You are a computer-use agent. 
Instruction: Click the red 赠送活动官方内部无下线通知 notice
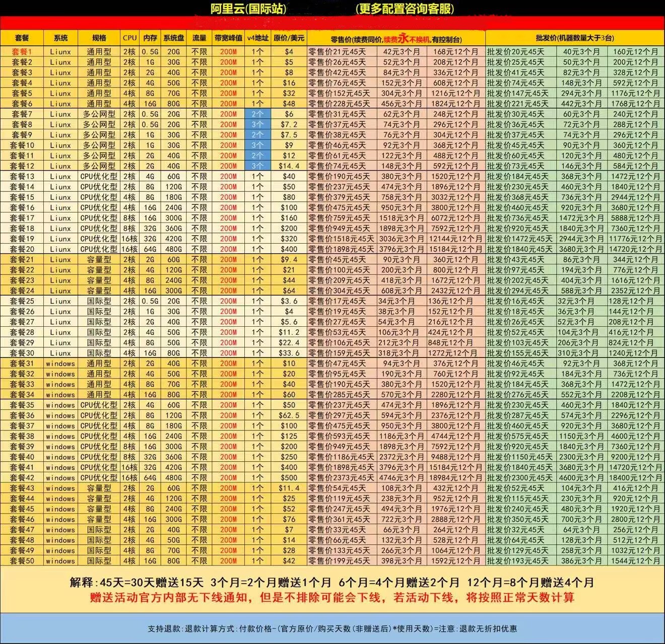(332, 598)
